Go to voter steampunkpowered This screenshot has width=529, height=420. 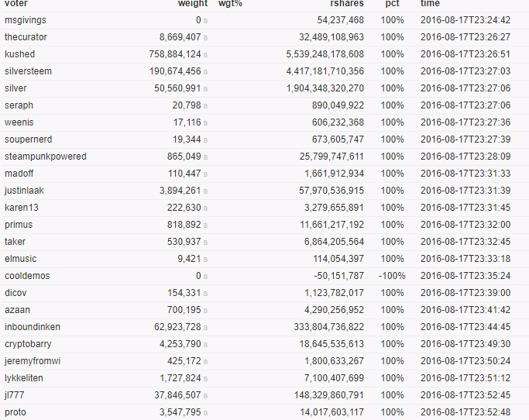coord(45,157)
